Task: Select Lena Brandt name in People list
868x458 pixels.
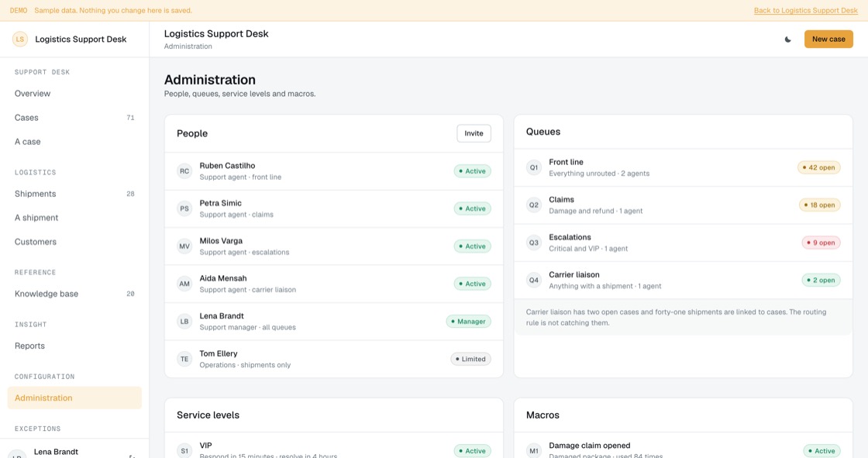Action: [222, 316]
